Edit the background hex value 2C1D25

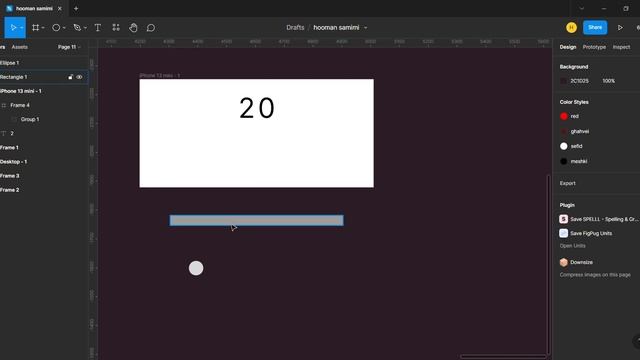(579, 81)
